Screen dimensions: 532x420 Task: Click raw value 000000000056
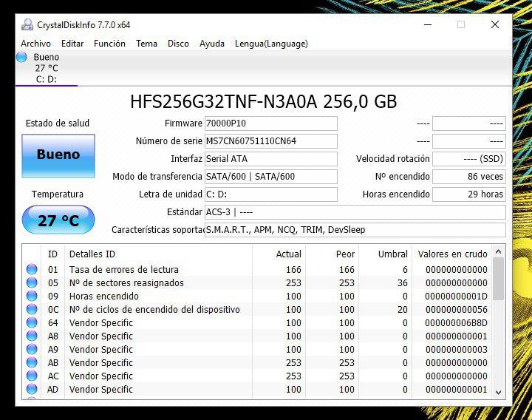pos(457,309)
